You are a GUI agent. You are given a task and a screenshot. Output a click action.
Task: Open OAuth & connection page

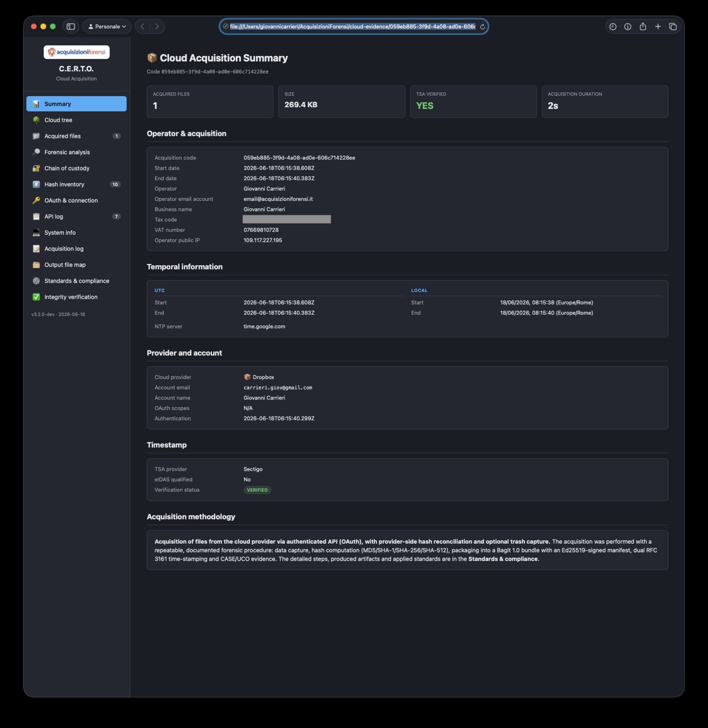point(76,200)
